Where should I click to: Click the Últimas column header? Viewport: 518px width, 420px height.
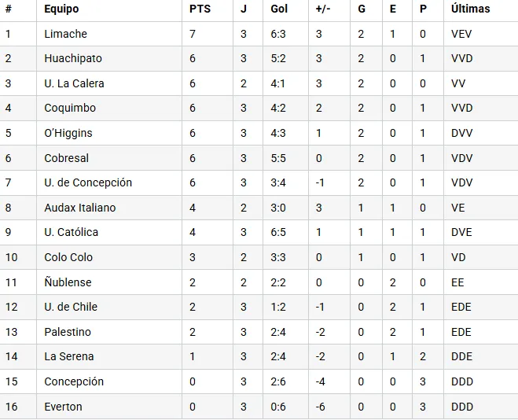click(x=470, y=9)
